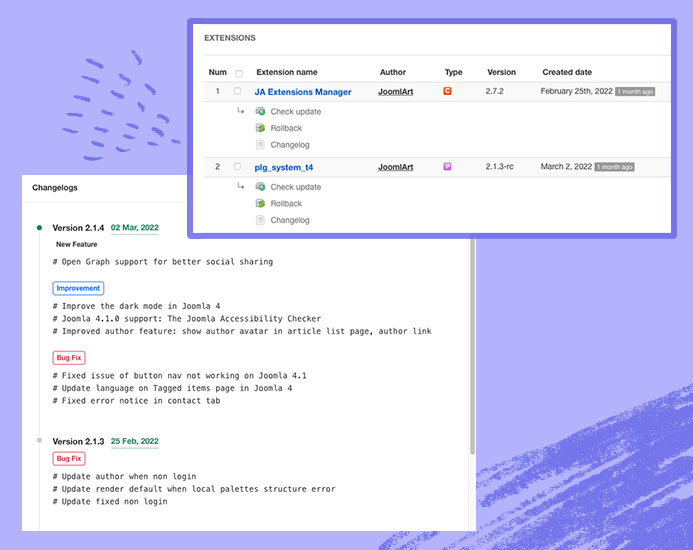Click 'Update author when non login' line
The height and width of the screenshot is (550, 693).
click(124, 477)
